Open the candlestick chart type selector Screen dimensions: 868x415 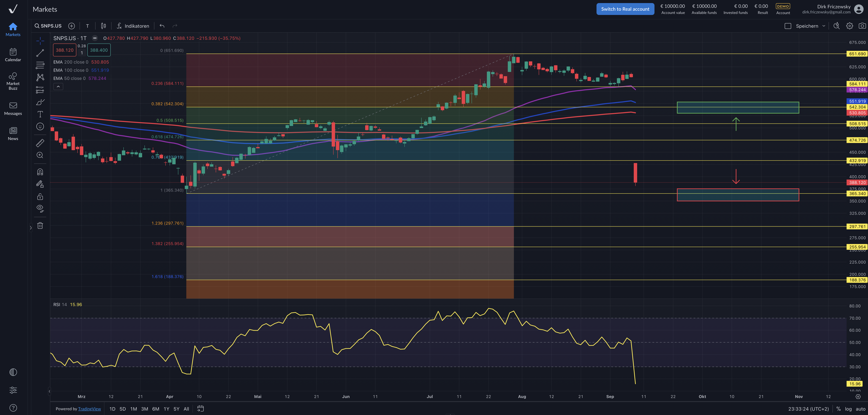(x=104, y=26)
